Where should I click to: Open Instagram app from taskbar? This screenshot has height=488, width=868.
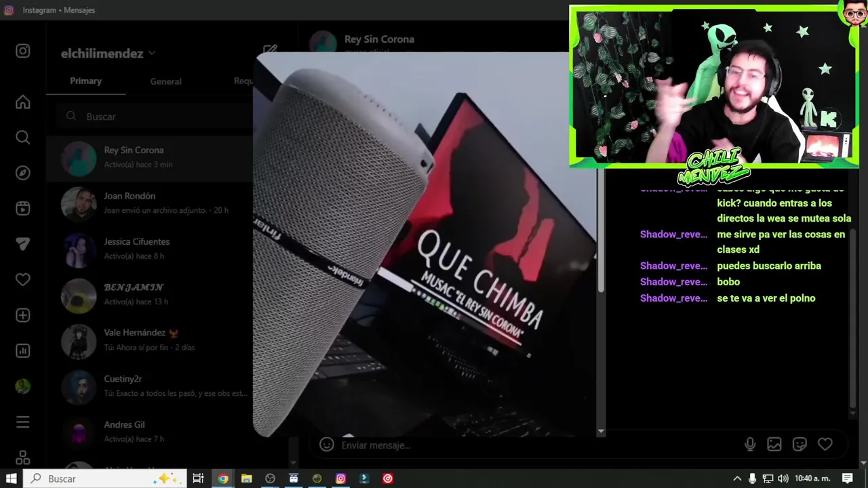click(x=340, y=479)
